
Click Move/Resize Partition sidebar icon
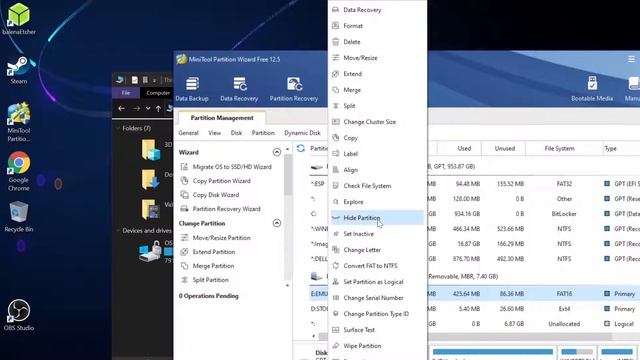(x=184, y=238)
